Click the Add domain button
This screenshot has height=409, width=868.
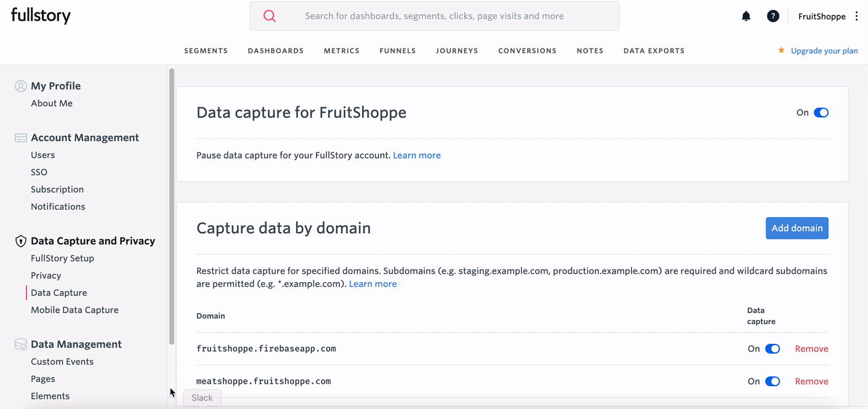pyautogui.click(x=797, y=228)
